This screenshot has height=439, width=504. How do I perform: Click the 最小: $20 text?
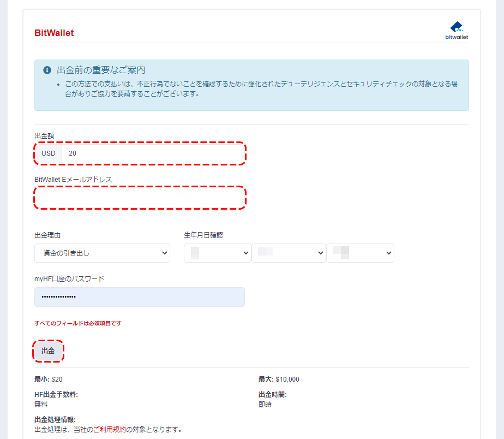tap(49, 379)
